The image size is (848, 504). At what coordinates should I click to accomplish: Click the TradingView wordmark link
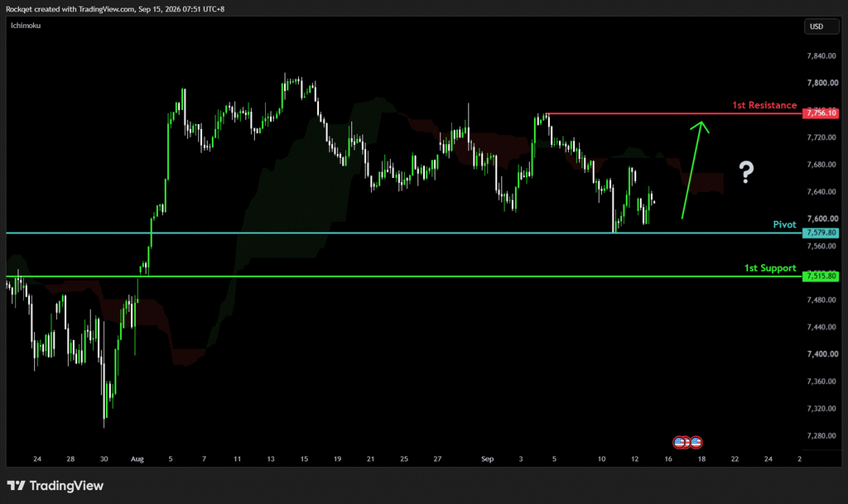coord(66,486)
